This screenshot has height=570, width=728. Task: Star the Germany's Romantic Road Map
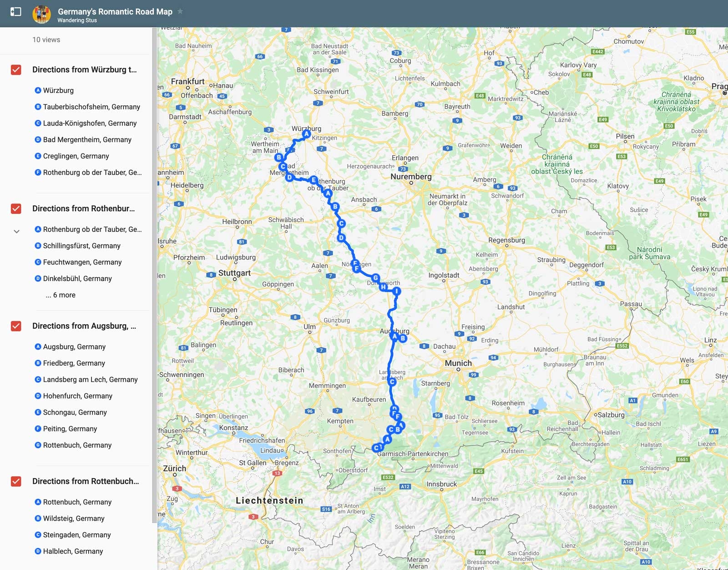(x=180, y=11)
